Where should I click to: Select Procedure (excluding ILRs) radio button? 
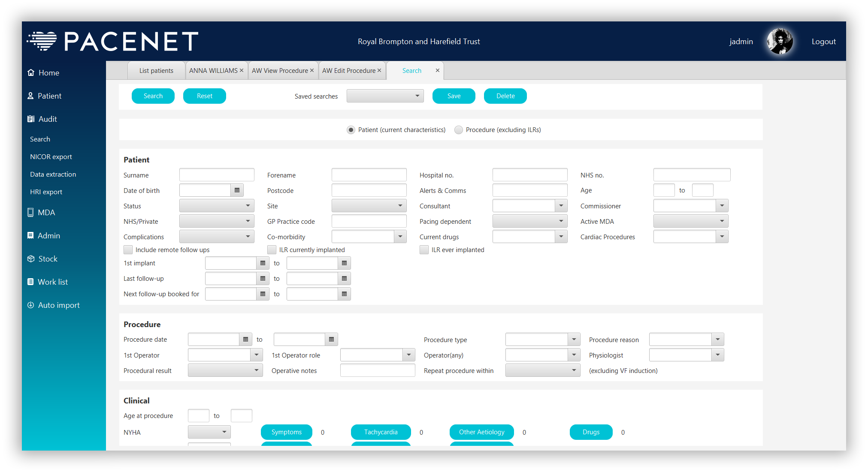(459, 130)
